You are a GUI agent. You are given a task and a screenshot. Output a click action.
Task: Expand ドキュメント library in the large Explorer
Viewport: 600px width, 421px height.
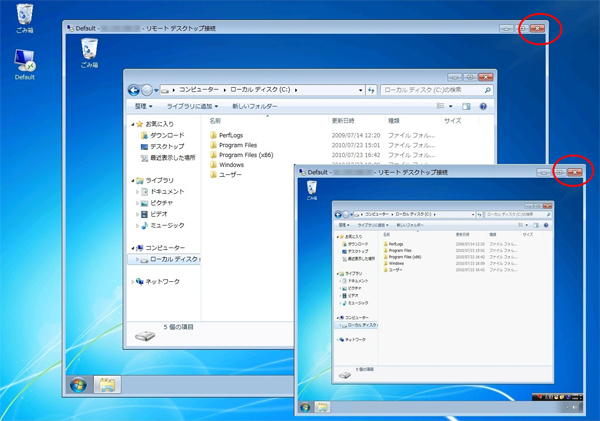click(137, 192)
